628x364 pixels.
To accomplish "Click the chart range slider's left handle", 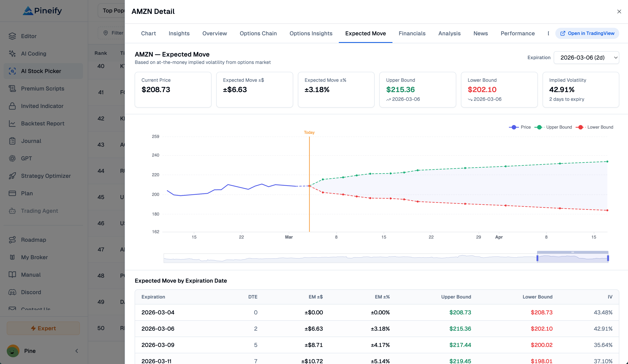I will [x=537, y=258].
